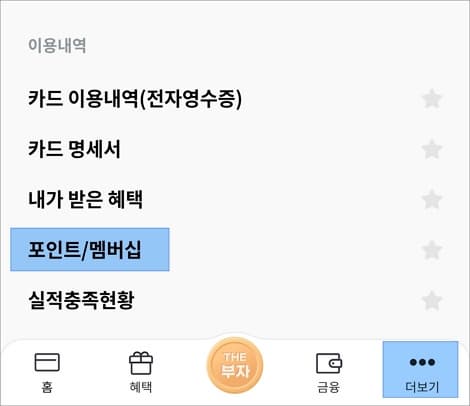The image size is (470, 406).
Task: Open 카드 이용내역(전자영수증) menu
Action: coord(135,99)
